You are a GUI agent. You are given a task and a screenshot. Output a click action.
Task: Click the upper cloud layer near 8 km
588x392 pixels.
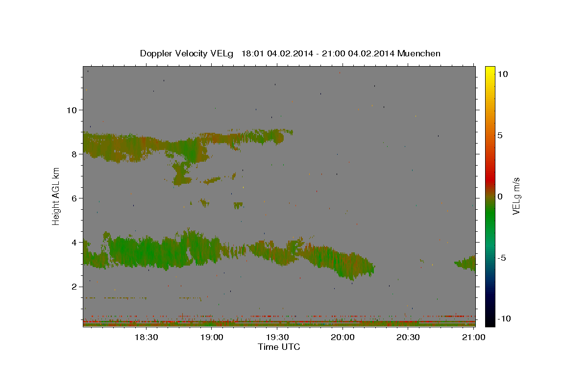click(188, 146)
